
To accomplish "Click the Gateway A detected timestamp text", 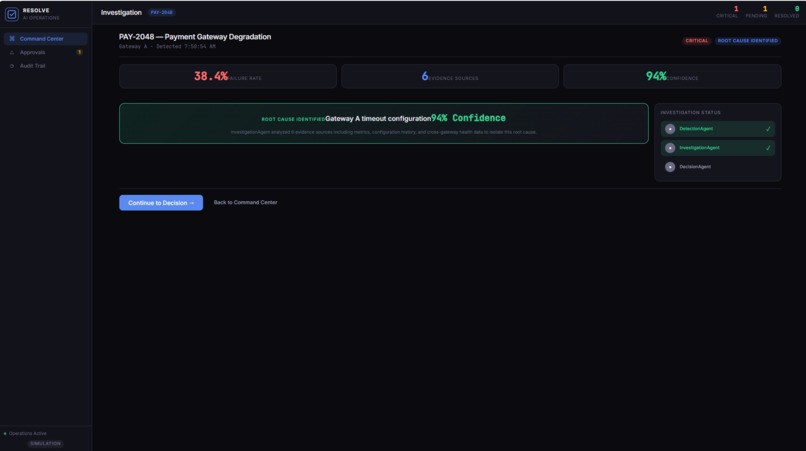I will (x=167, y=47).
